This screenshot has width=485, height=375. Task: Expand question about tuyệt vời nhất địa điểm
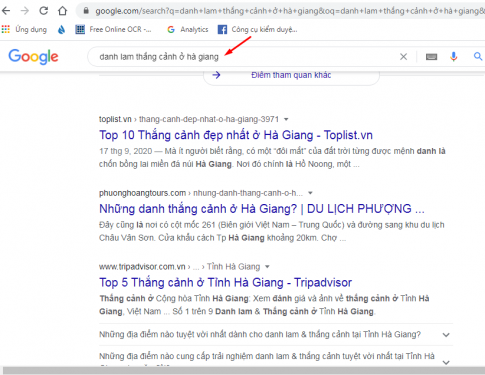[x=276, y=334]
